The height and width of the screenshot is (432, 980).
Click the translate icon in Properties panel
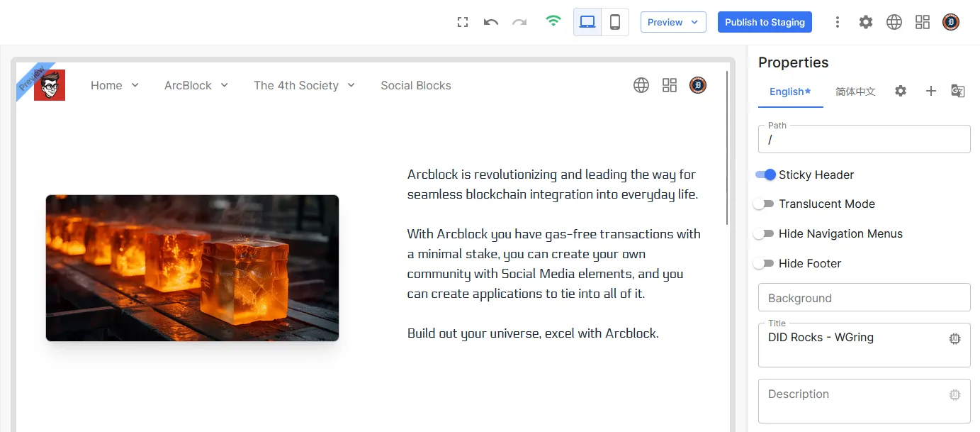957,91
